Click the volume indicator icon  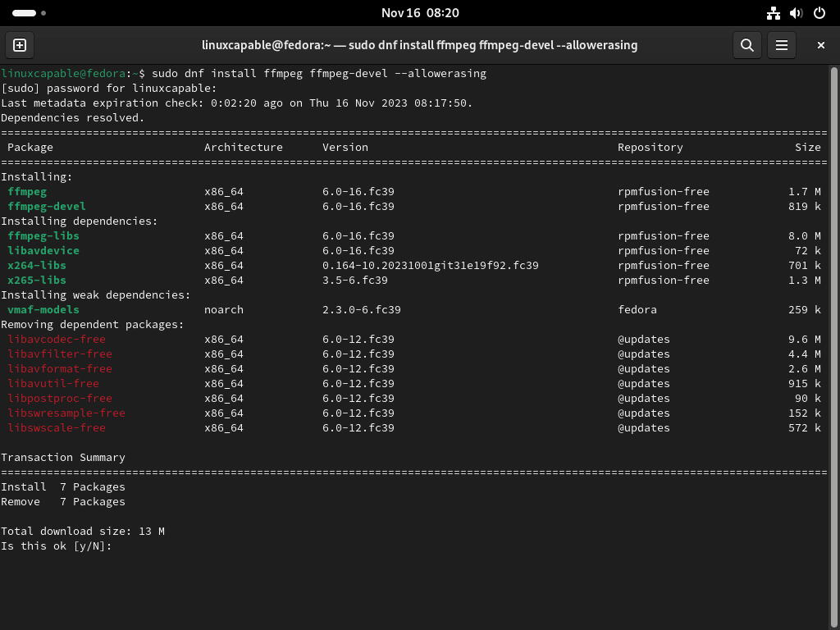coord(795,13)
